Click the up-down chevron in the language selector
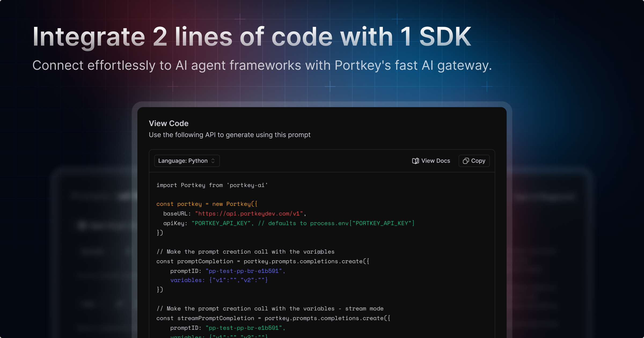 click(213, 161)
